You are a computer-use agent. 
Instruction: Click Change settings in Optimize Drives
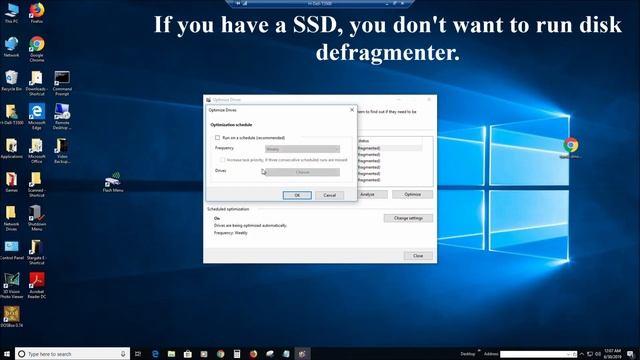point(408,218)
